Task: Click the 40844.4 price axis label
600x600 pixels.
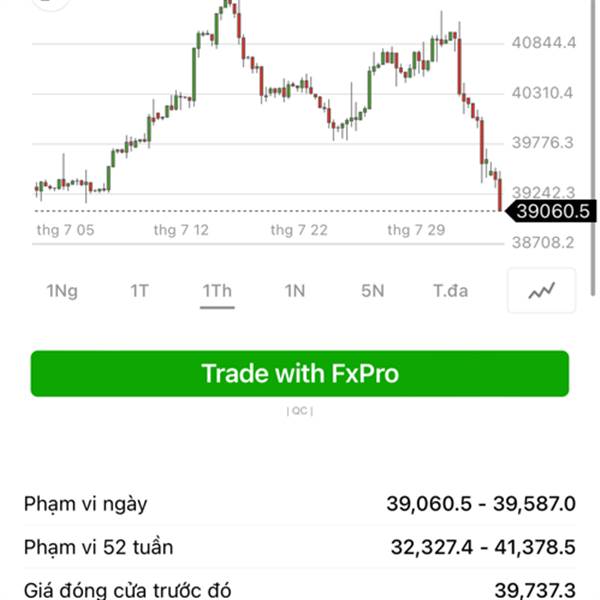Action: 544,42
